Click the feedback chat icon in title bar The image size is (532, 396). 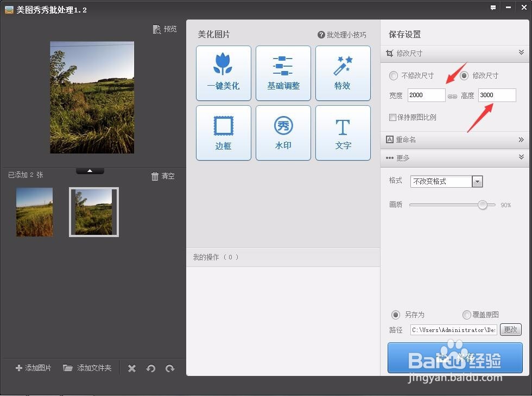tap(493, 8)
